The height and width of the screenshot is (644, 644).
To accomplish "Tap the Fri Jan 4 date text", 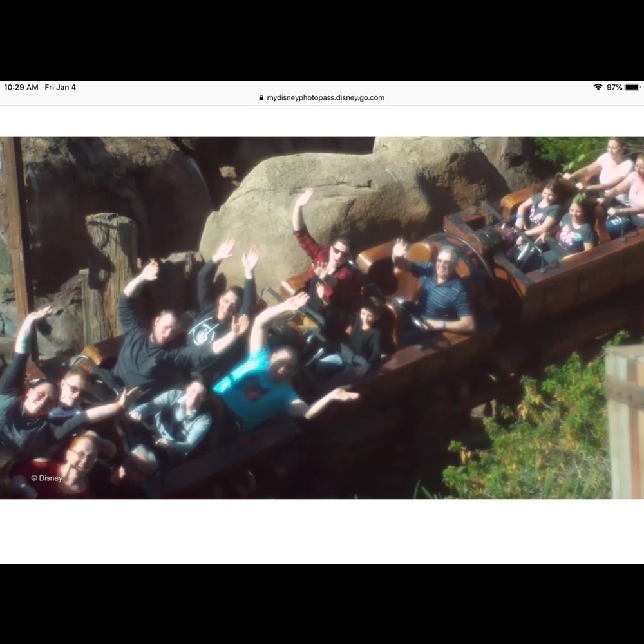I will [61, 87].
